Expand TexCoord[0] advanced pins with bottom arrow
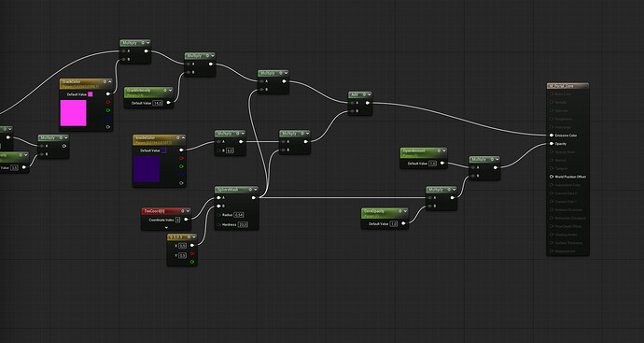The height and width of the screenshot is (343, 644). [166, 227]
